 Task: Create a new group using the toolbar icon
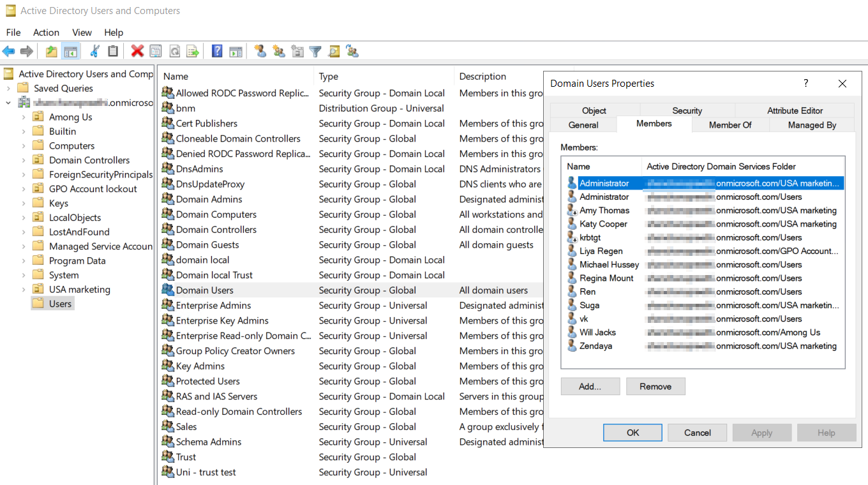coord(279,51)
